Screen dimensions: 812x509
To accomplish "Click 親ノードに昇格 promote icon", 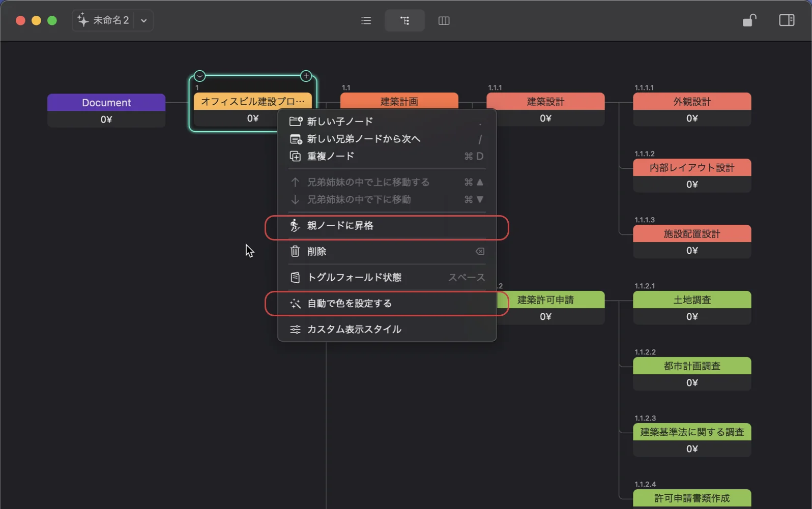I will click(295, 226).
